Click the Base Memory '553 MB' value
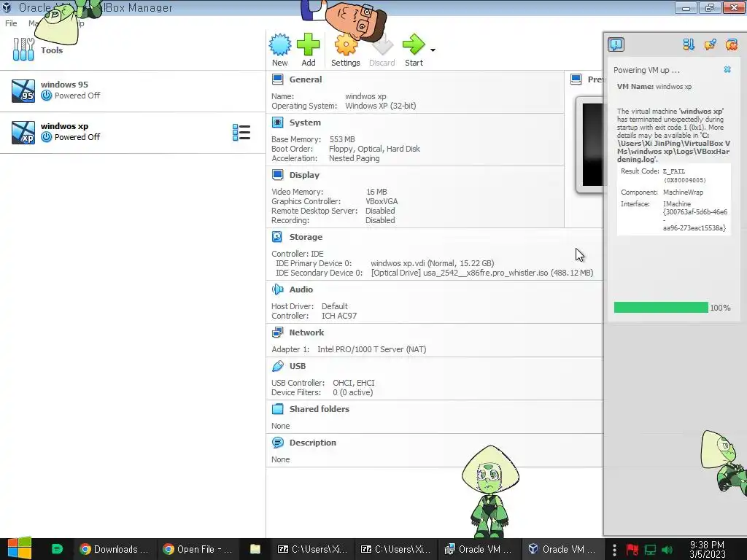 (x=342, y=139)
